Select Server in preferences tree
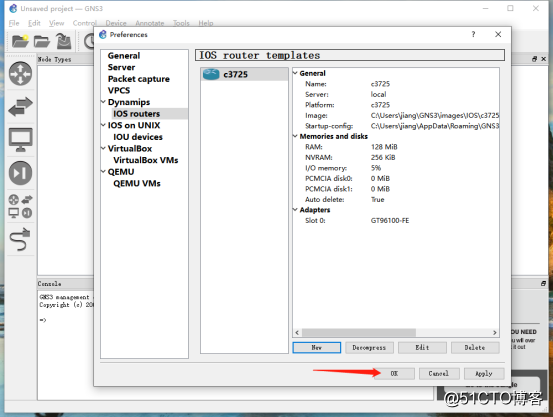 pyautogui.click(x=121, y=67)
